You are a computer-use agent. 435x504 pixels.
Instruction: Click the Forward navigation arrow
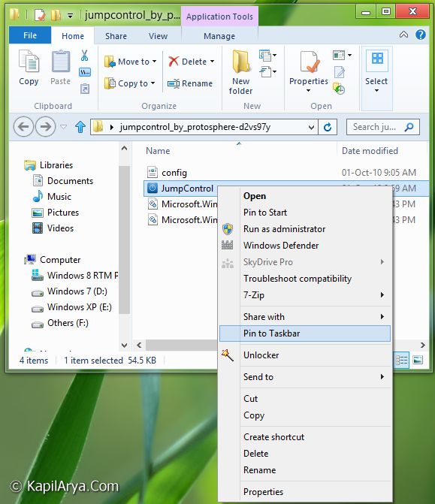click(45, 127)
